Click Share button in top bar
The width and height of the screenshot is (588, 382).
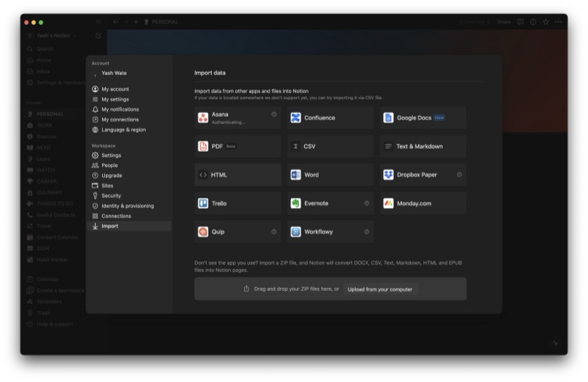504,22
